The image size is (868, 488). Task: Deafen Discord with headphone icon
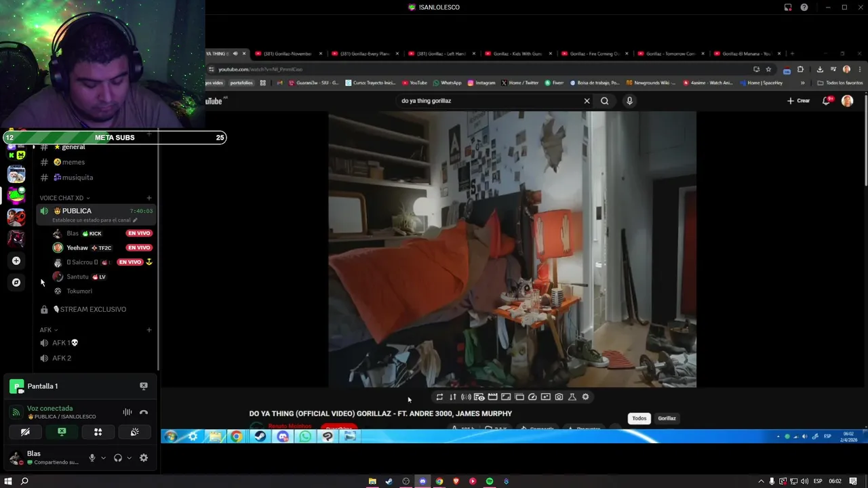click(118, 458)
